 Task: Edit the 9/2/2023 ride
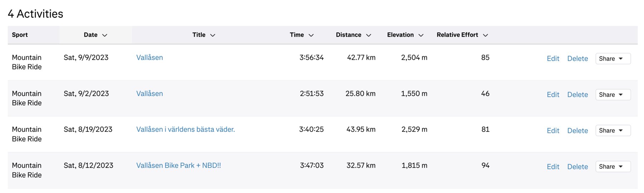[553, 95]
